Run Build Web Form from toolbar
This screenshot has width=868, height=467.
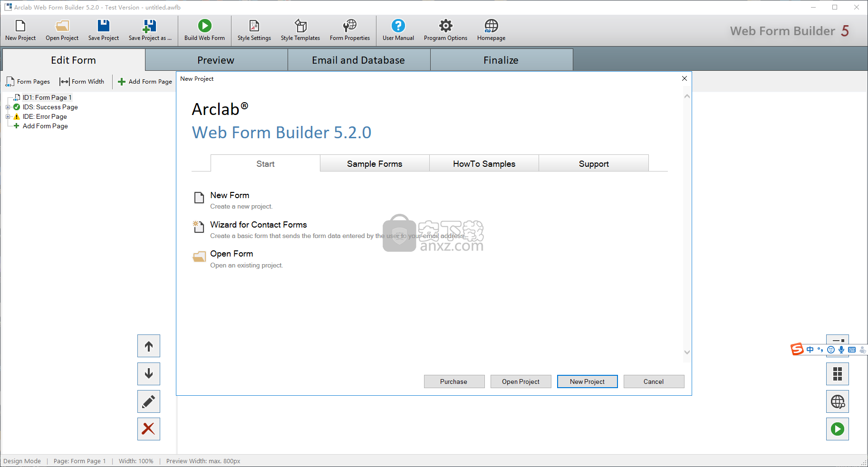204,30
